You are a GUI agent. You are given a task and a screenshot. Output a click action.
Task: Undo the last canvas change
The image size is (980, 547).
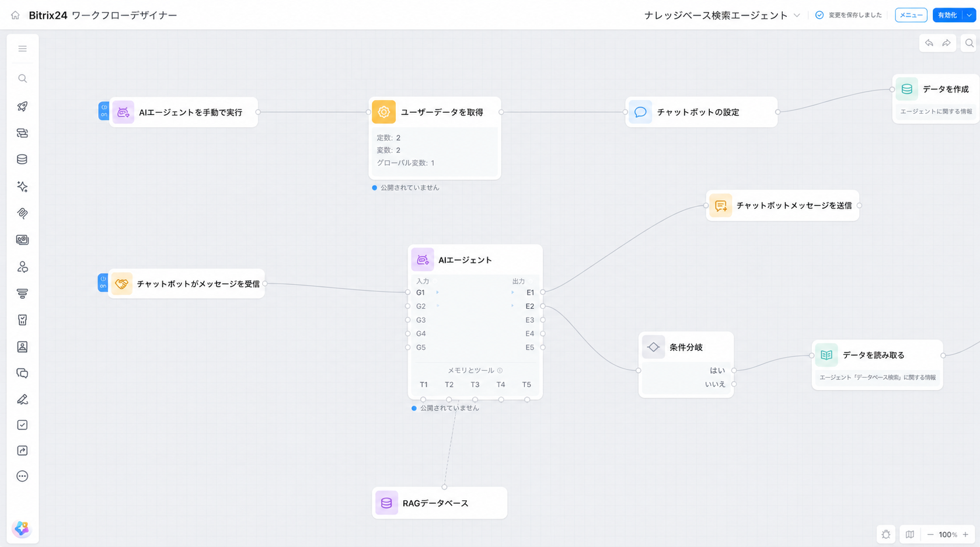[929, 43]
